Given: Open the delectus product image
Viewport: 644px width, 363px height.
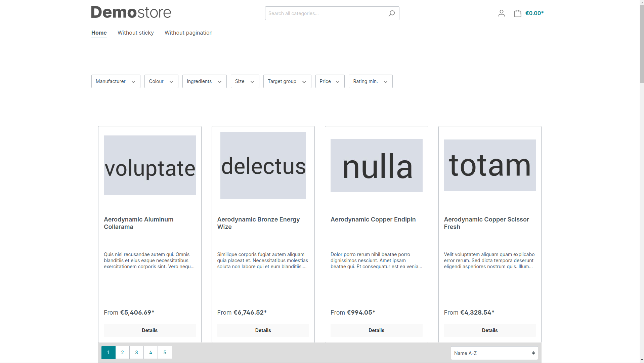Looking at the screenshot, I should [263, 165].
